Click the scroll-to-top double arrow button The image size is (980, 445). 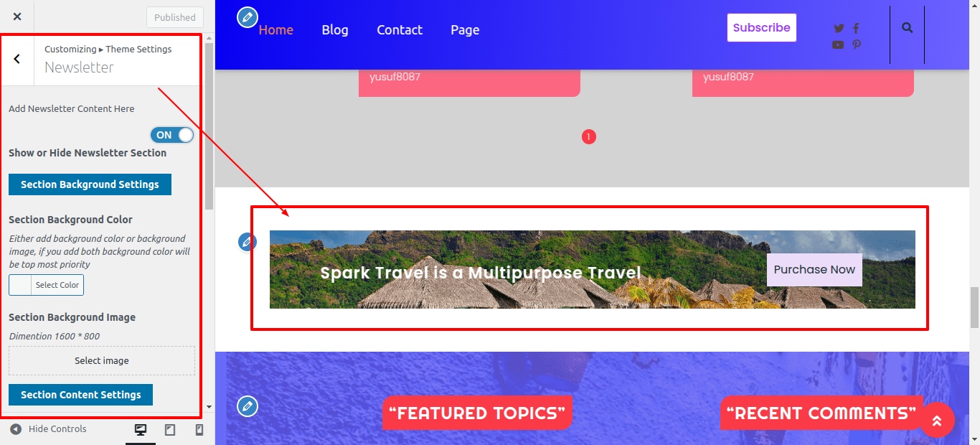point(936,420)
